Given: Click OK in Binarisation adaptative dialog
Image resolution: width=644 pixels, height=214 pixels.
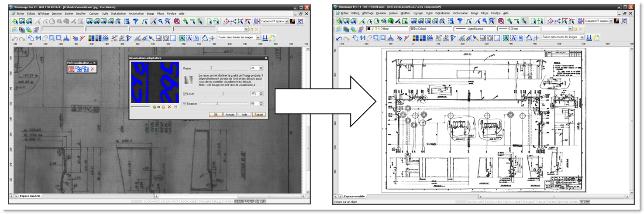Looking at the screenshot, I should pos(216,115).
